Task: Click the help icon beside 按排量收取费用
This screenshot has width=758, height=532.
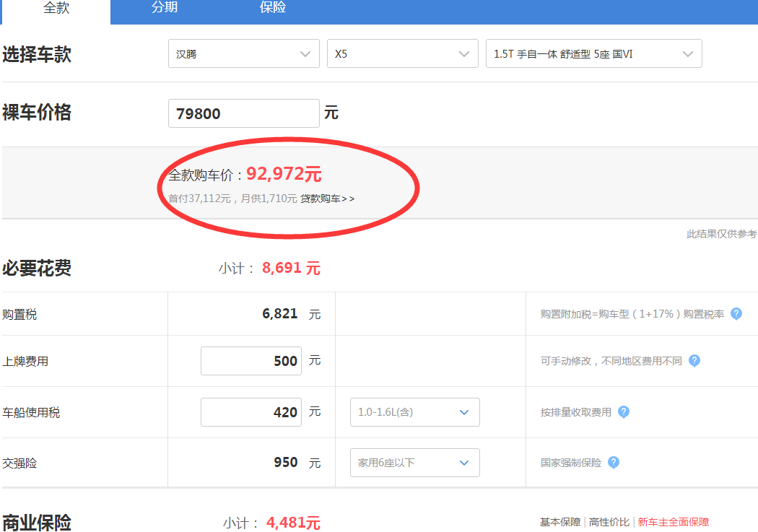Action: 624,412
